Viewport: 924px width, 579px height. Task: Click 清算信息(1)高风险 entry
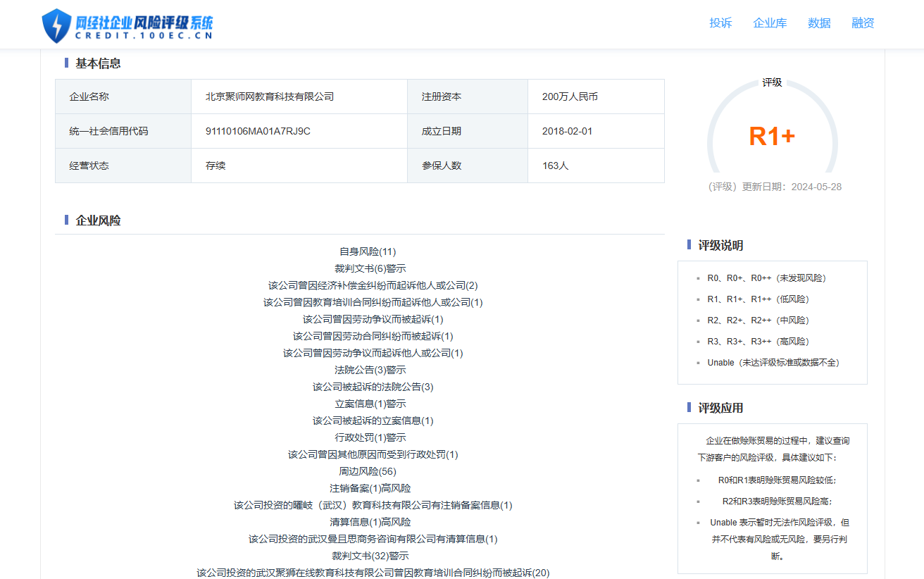(370, 522)
